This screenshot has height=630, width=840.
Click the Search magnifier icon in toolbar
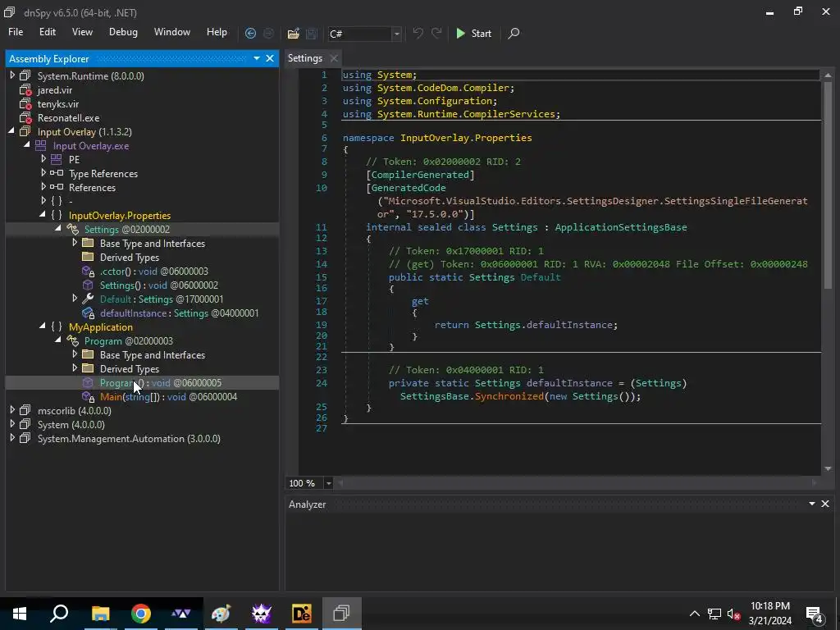coord(514,33)
